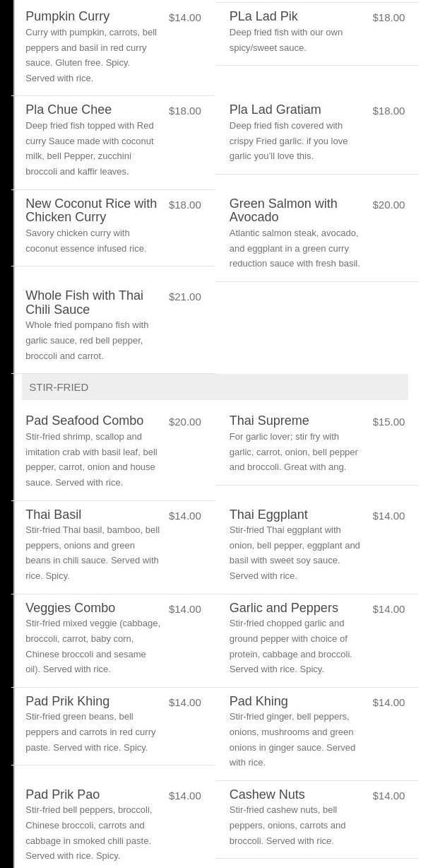Open Pad Prik Khing item
Screen dimensions: 445x868
[67, 701]
